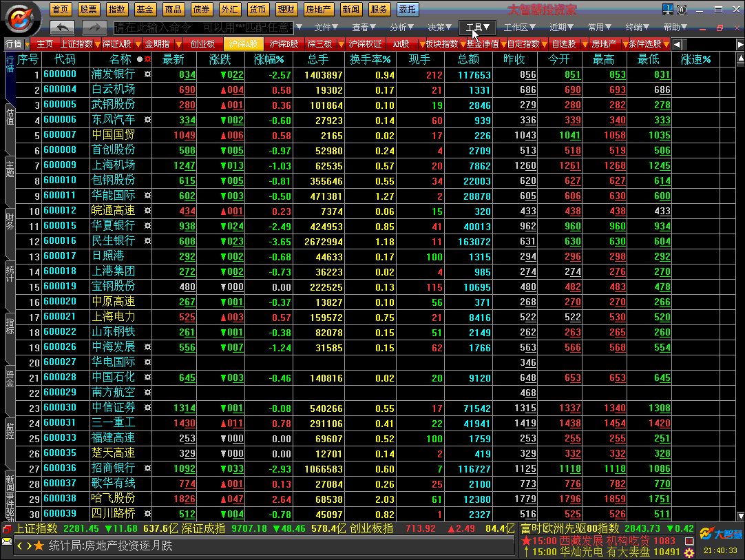Click the red marker icon in the 名称 header
The image size is (745, 560).
pyautogui.click(x=148, y=59)
